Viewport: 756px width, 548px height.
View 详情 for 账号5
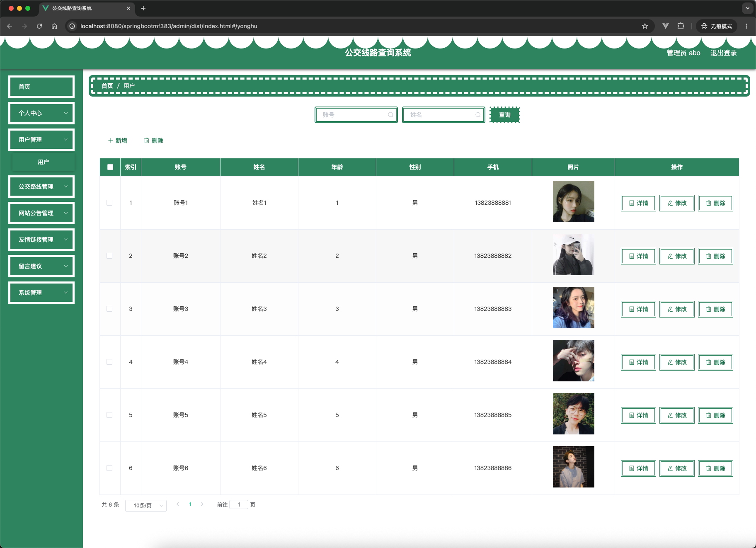coord(638,415)
